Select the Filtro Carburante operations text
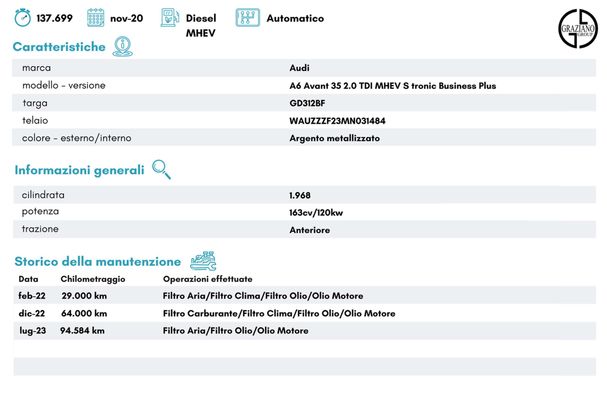The image size is (607, 404). click(279, 313)
